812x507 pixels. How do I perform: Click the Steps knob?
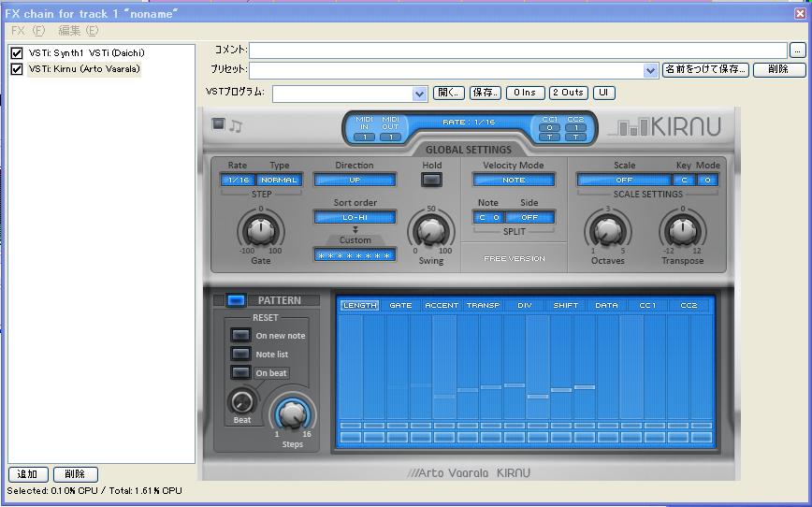point(293,413)
